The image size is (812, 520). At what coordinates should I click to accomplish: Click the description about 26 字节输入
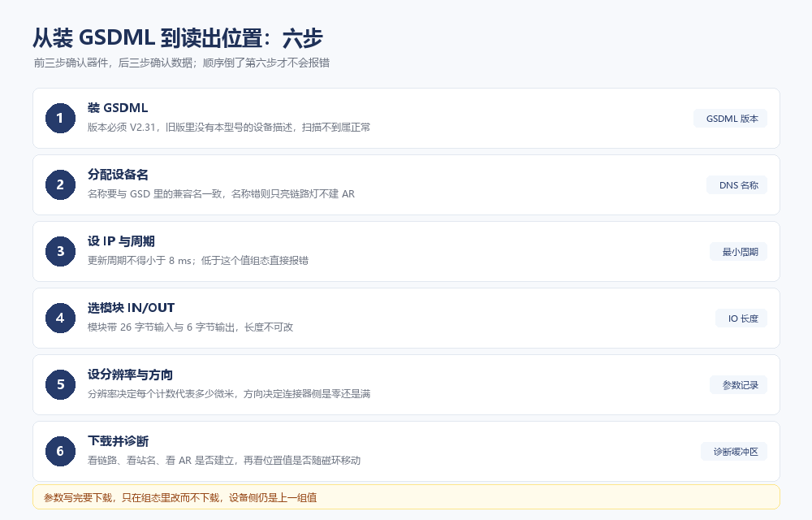[190, 327]
